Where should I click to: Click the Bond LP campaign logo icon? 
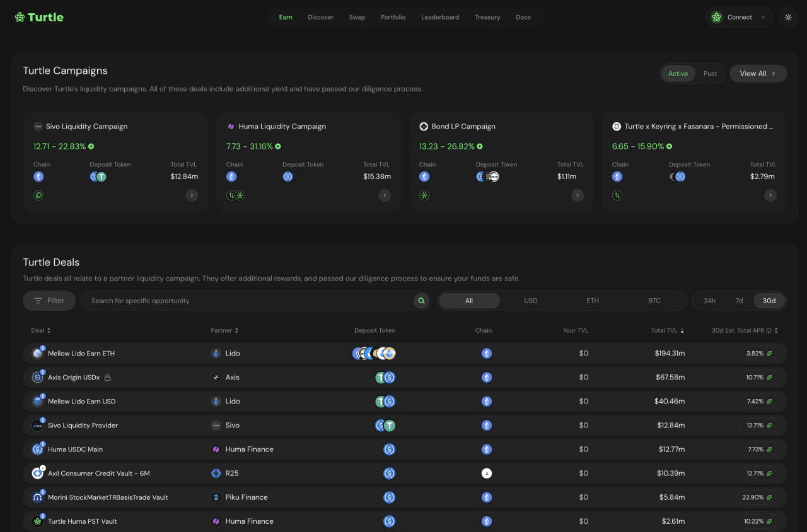pyautogui.click(x=424, y=127)
